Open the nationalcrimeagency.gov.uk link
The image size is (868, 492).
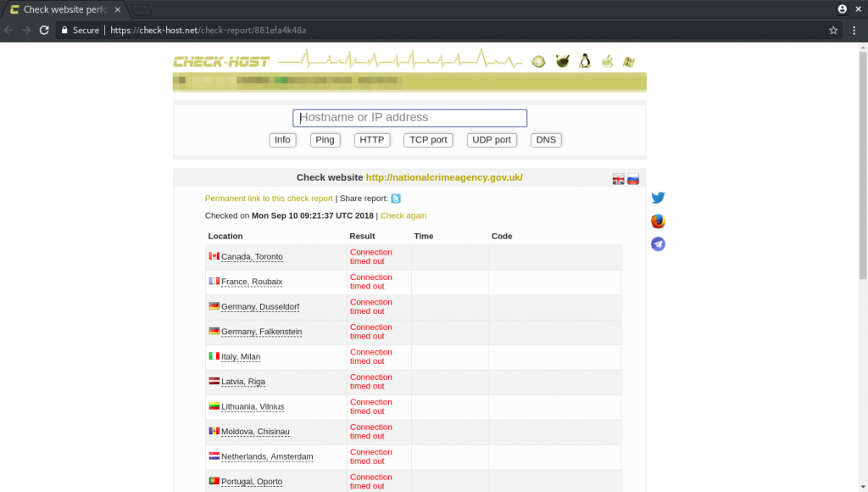pyautogui.click(x=444, y=177)
